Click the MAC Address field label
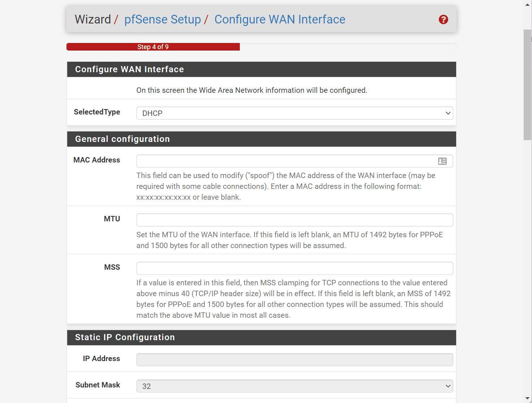This screenshot has width=532, height=403. pos(97,160)
